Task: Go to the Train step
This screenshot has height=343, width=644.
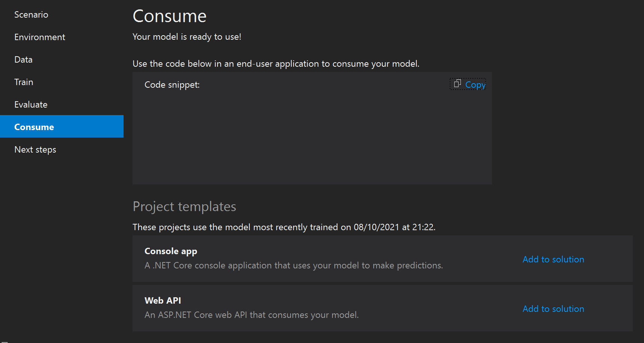Action: click(x=24, y=82)
